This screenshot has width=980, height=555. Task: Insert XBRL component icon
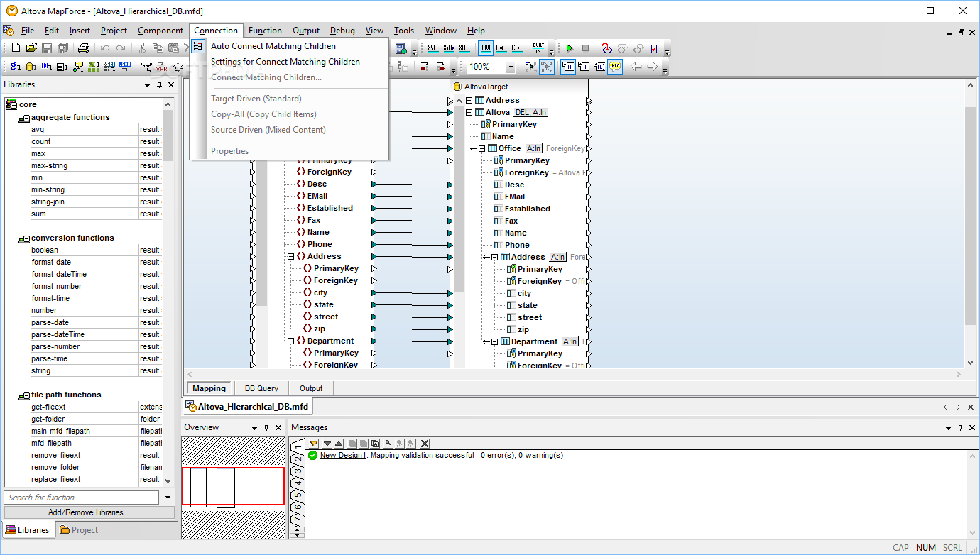[109, 66]
